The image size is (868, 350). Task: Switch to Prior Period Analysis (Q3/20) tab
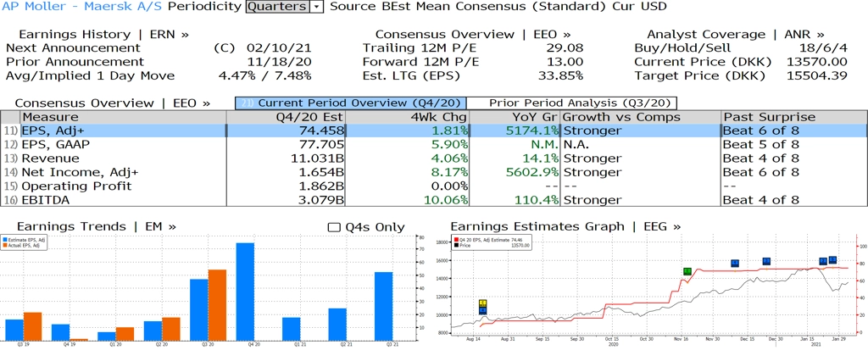[x=572, y=103]
